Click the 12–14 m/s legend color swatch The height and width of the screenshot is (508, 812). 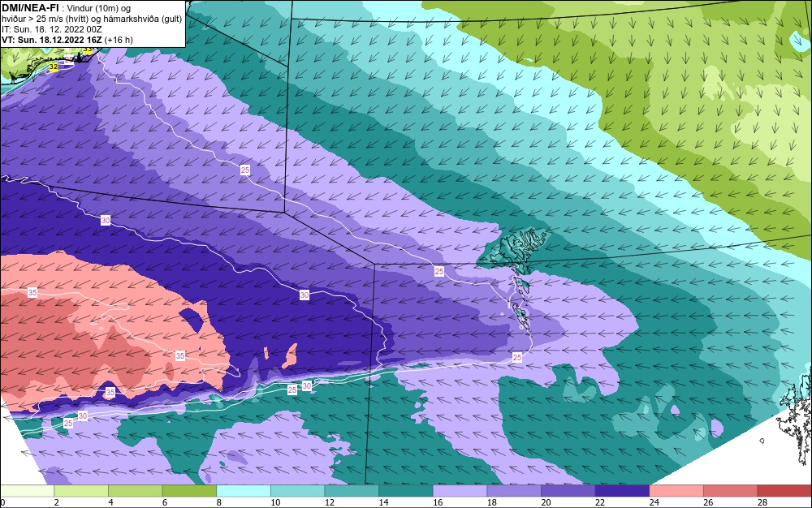point(352,491)
